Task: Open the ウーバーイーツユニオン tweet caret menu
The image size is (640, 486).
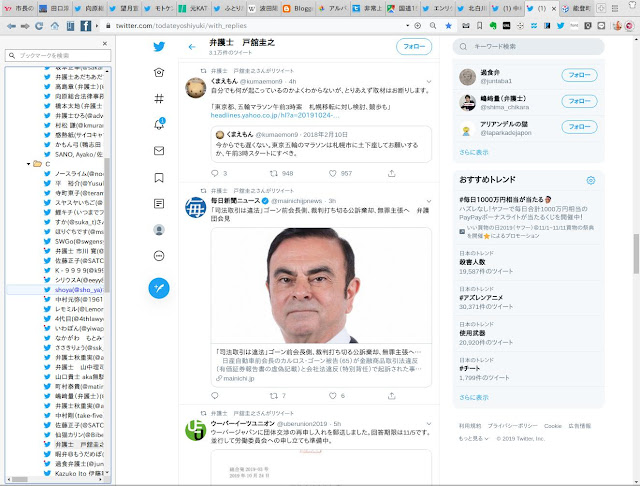Action: pos(429,424)
